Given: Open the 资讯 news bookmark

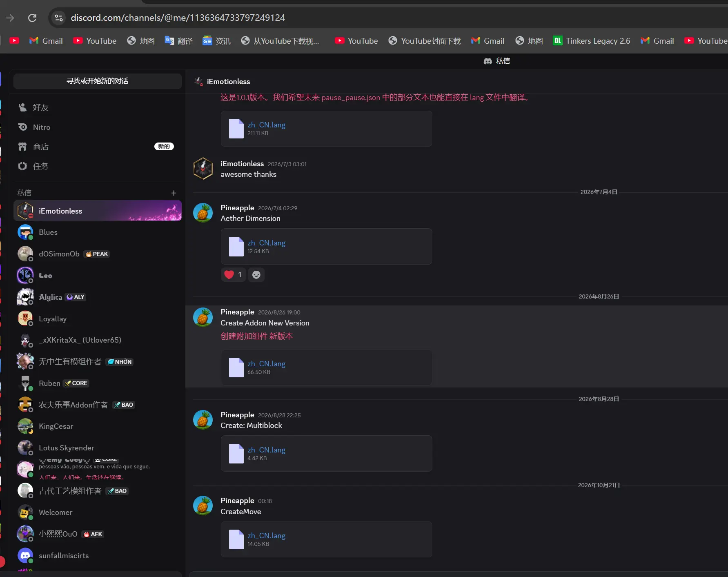Looking at the screenshot, I should (x=217, y=41).
